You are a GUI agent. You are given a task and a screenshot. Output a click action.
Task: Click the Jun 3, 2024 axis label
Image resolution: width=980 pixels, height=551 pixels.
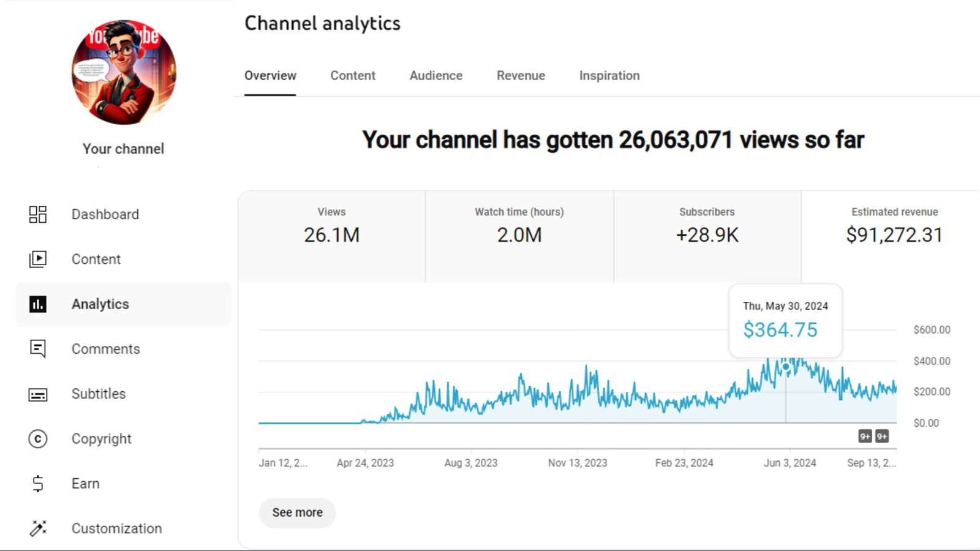pyautogui.click(x=790, y=463)
